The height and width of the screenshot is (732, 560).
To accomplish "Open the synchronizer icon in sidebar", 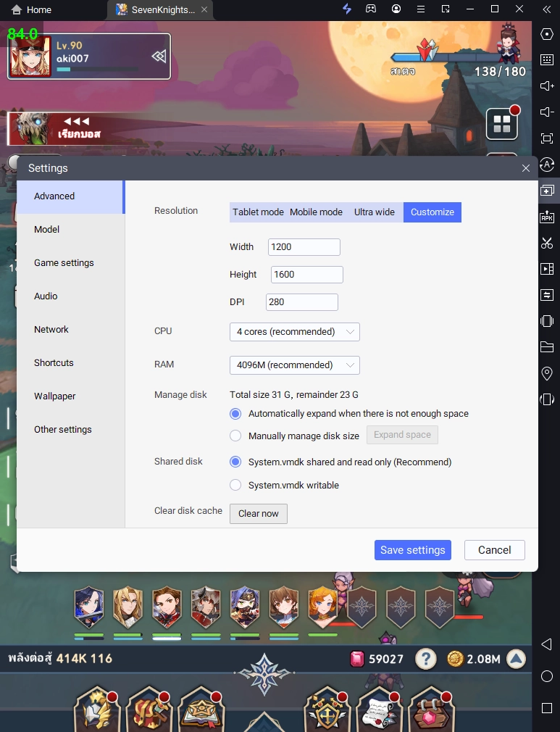I will click(x=547, y=295).
